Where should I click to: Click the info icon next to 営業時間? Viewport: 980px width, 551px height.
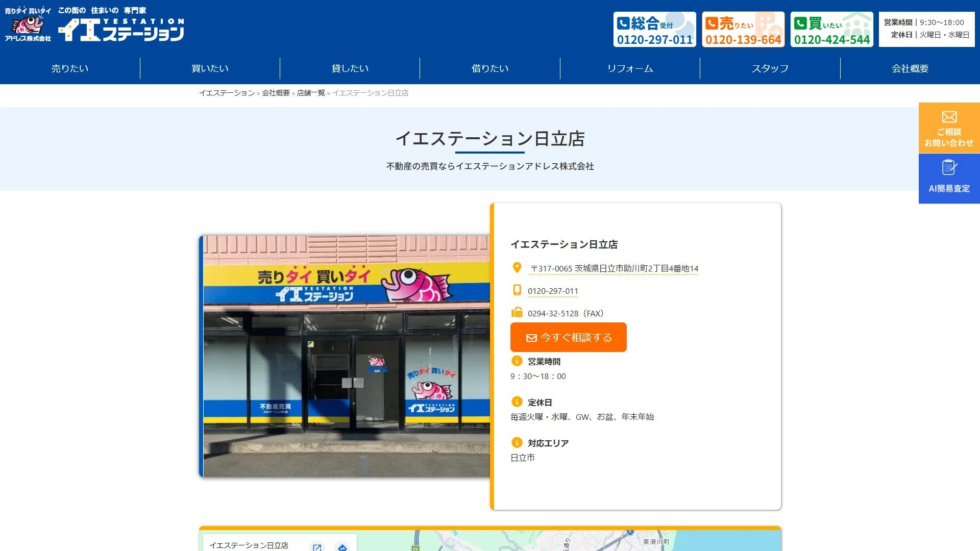(x=517, y=361)
